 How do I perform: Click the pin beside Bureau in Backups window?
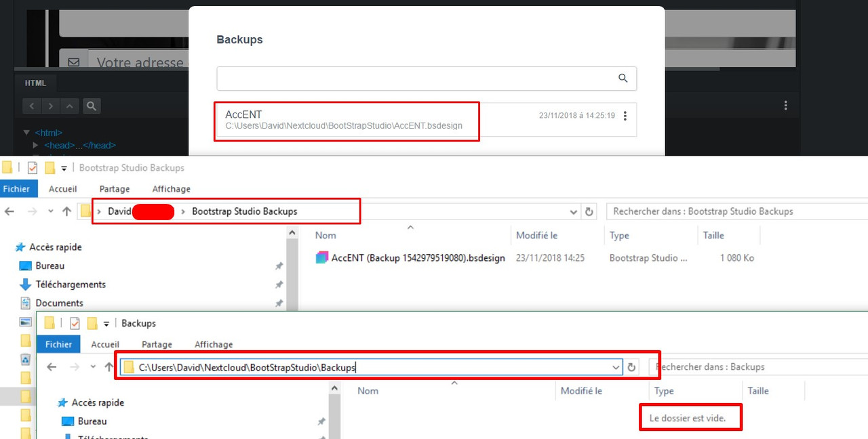click(x=321, y=421)
